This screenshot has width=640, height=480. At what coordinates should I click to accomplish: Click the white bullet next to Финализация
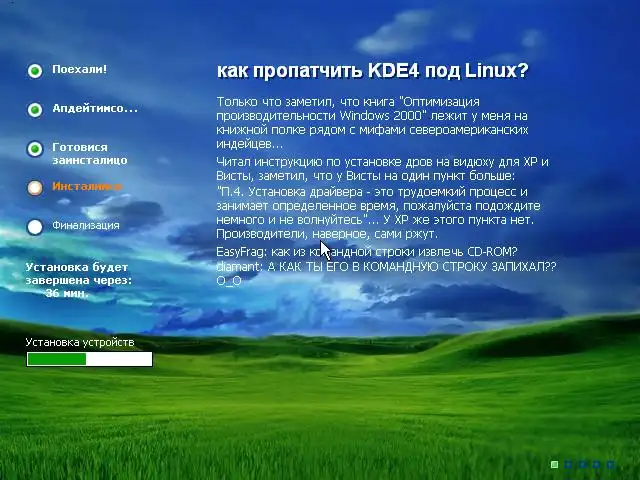coord(35,227)
